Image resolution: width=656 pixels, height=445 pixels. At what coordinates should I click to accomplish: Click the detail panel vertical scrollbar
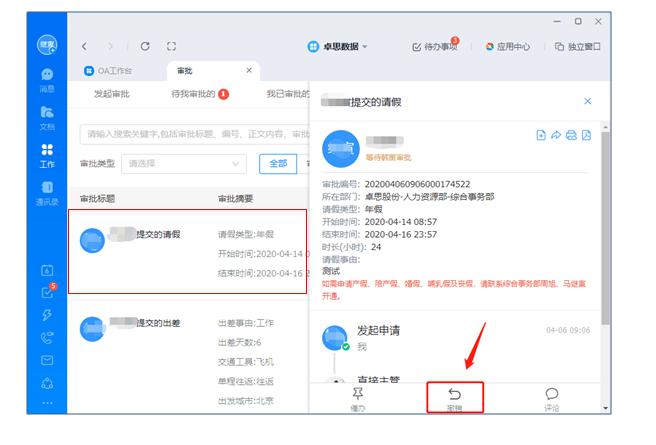click(x=605, y=228)
